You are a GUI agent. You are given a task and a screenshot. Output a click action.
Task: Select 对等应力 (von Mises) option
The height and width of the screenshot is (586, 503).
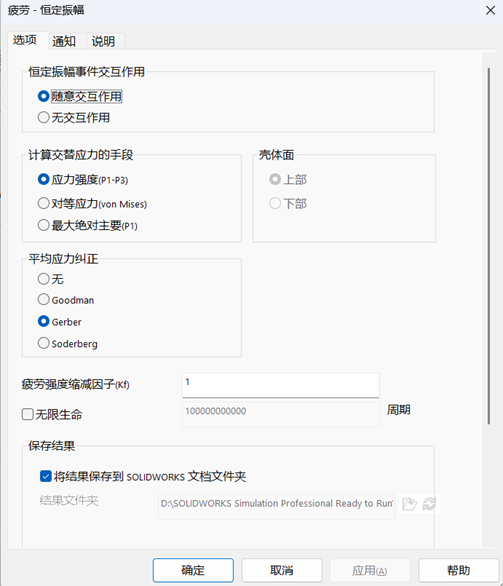coord(92,204)
